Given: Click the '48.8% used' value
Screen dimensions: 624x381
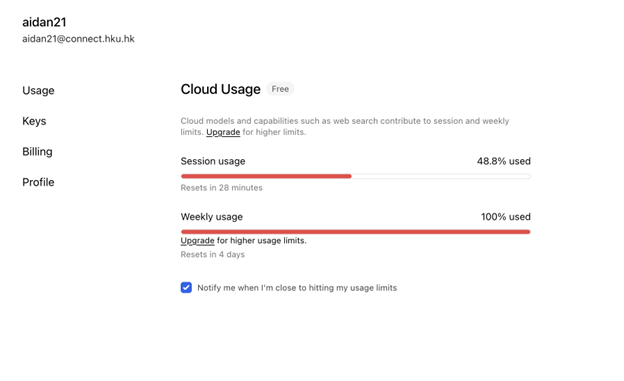Looking at the screenshot, I should 504,161.
